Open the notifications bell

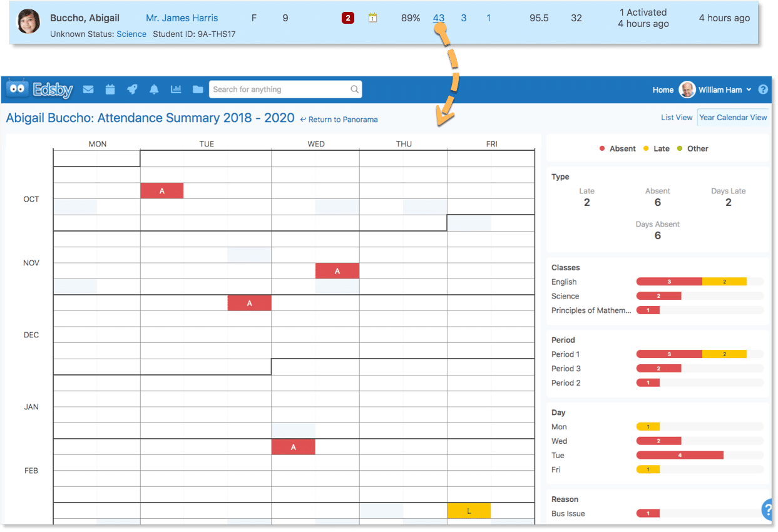click(x=154, y=90)
